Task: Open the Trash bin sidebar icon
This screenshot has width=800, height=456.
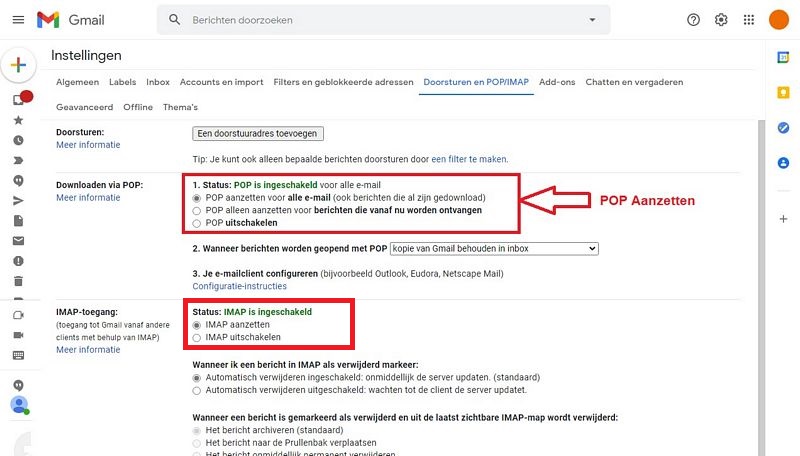Action: tap(18, 281)
